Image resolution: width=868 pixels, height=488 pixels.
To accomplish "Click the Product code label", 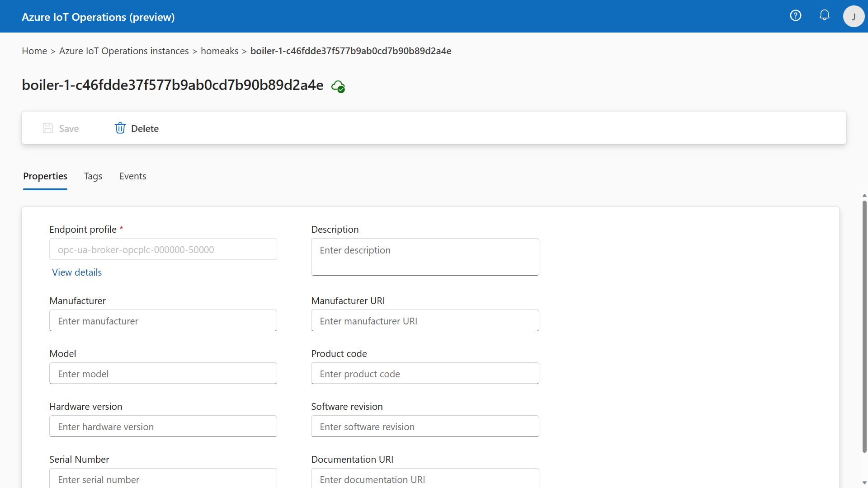I will point(339,354).
